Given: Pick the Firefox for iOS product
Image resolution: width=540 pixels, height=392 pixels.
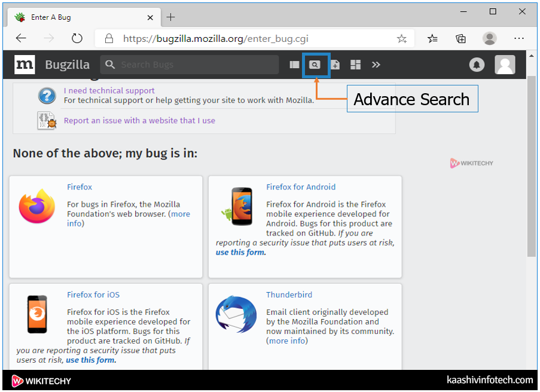Looking at the screenshot, I should click(93, 295).
